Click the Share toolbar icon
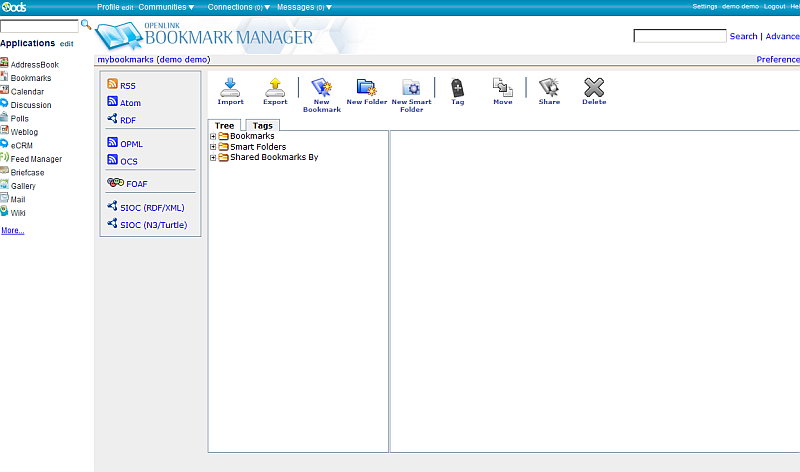800x472 pixels. click(549, 88)
